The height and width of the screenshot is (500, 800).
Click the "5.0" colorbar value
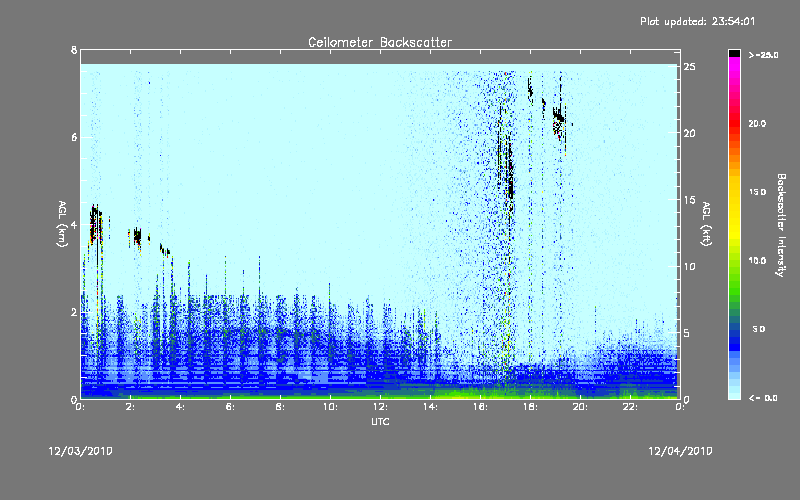[x=759, y=329]
